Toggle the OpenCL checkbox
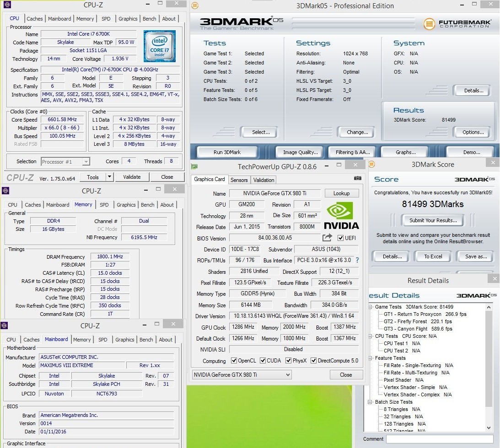 click(x=234, y=360)
